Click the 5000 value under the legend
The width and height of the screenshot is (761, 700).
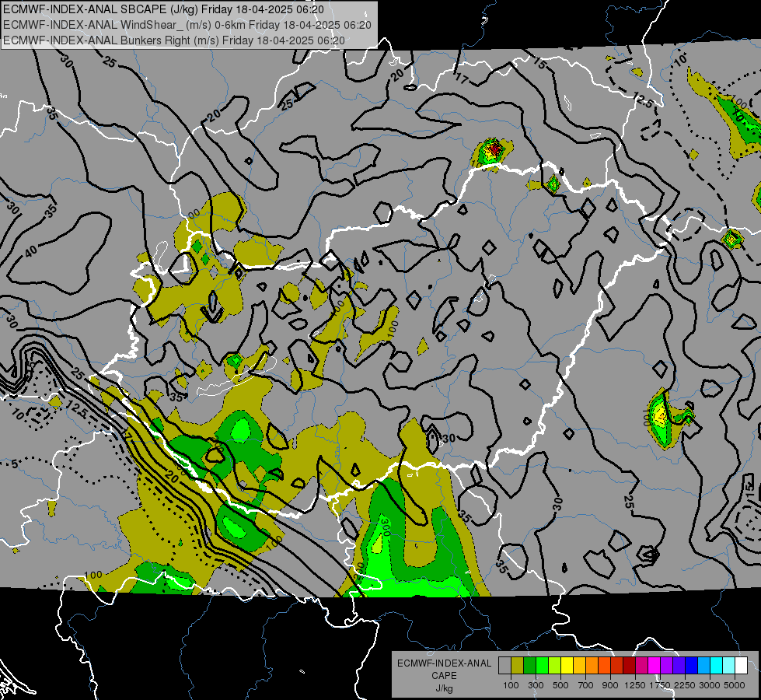pyautogui.click(x=735, y=685)
